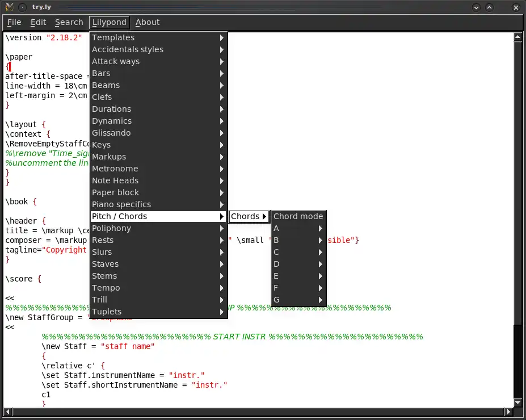Click the vertical scrollbar up arrow
Viewport: 526px width, 420px height.
click(x=517, y=37)
